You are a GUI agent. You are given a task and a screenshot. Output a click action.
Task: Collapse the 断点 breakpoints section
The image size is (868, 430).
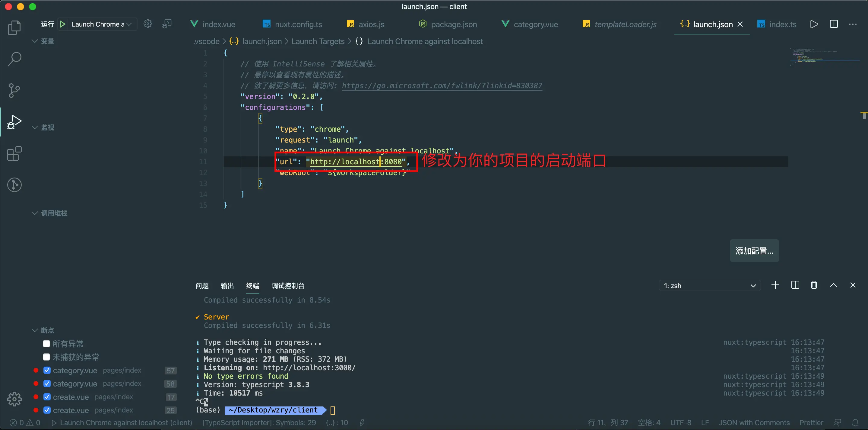pyautogui.click(x=34, y=330)
